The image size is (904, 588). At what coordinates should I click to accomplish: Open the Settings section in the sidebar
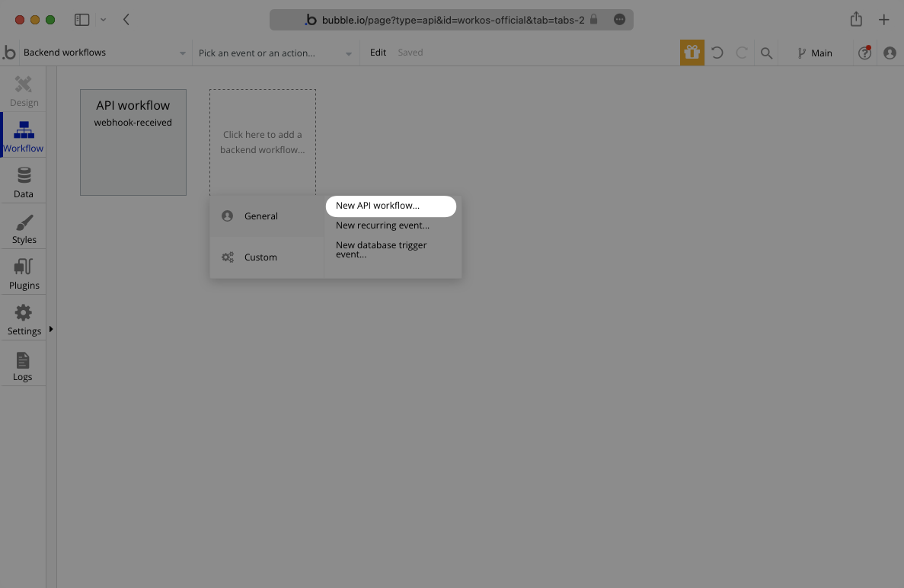24,318
